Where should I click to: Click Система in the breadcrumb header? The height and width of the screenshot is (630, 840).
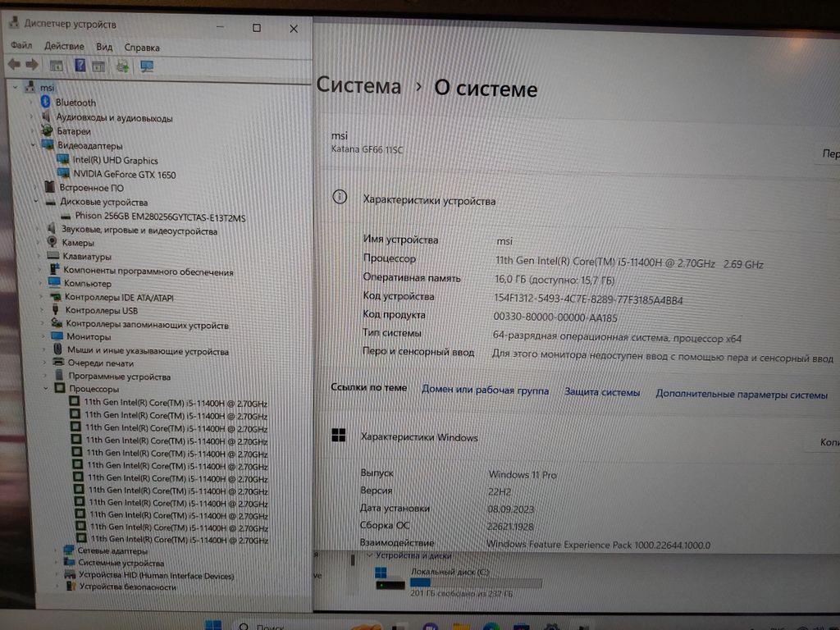(x=358, y=86)
